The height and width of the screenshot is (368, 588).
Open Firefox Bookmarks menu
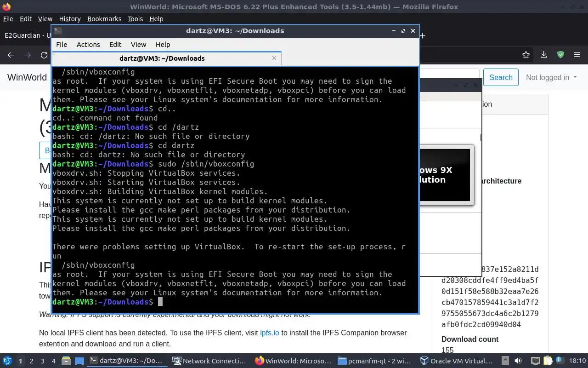pyautogui.click(x=104, y=19)
